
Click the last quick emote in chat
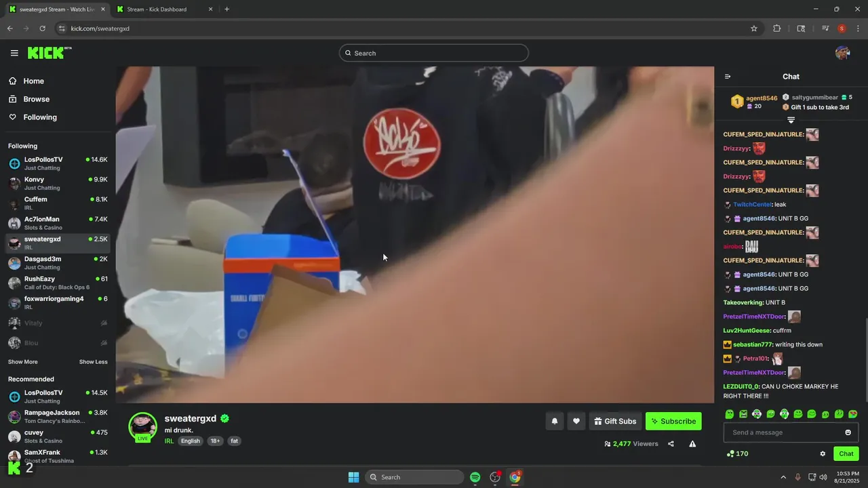[853, 414]
